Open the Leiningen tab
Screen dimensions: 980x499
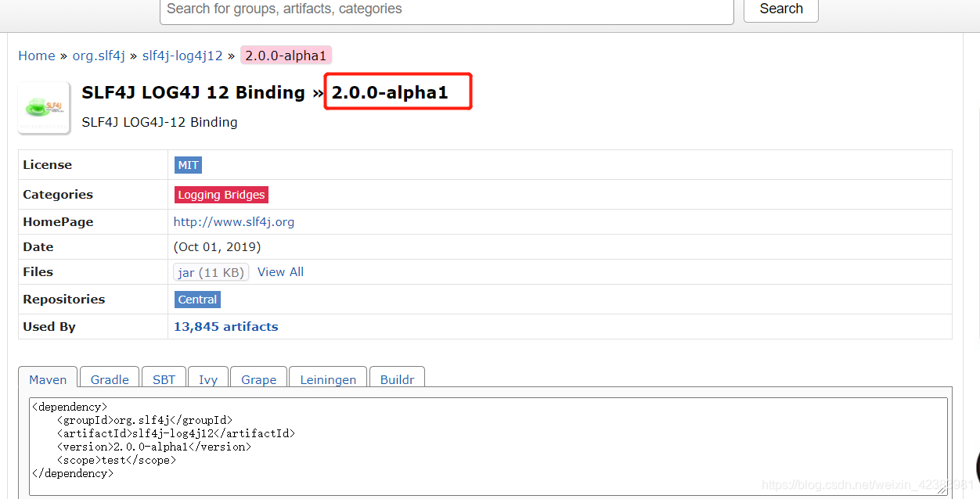[x=327, y=379]
